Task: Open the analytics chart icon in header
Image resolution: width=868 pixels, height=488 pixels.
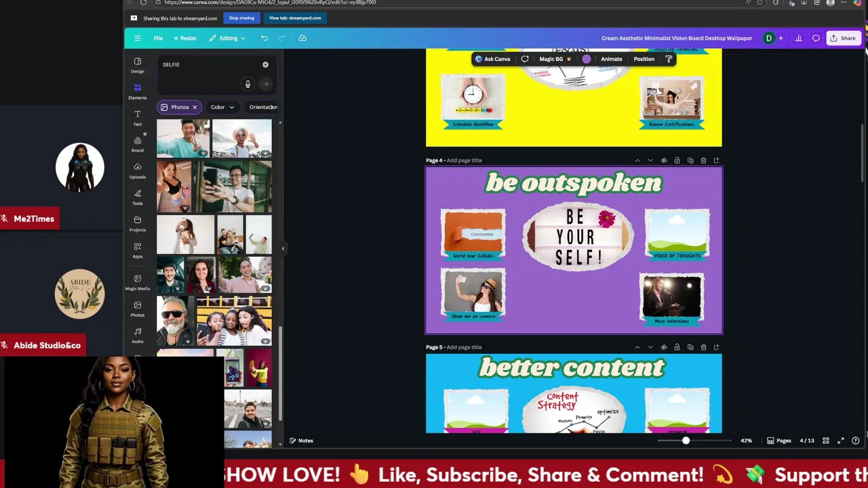Action: pyautogui.click(x=799, y=38)
